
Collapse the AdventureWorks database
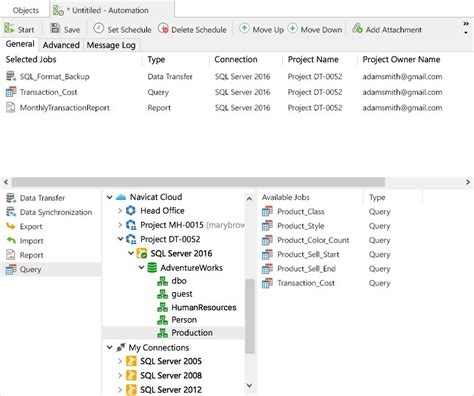(x=141, y=267)
